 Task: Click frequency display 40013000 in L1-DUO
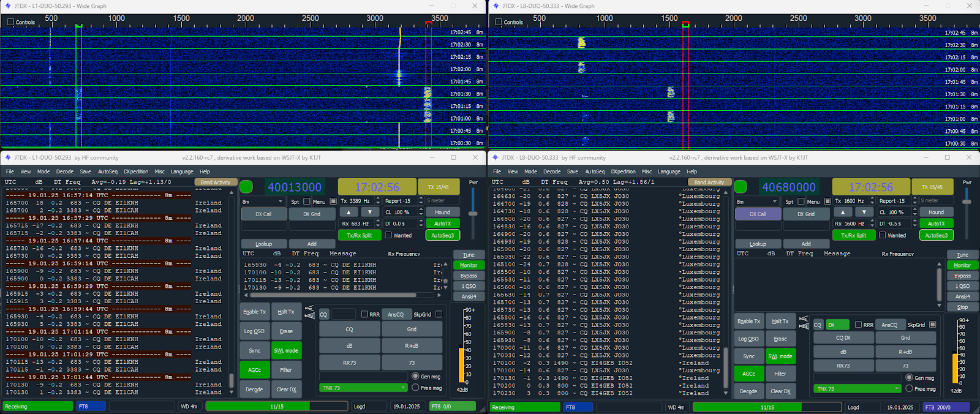pyautogui.click(x=295, y=187)
